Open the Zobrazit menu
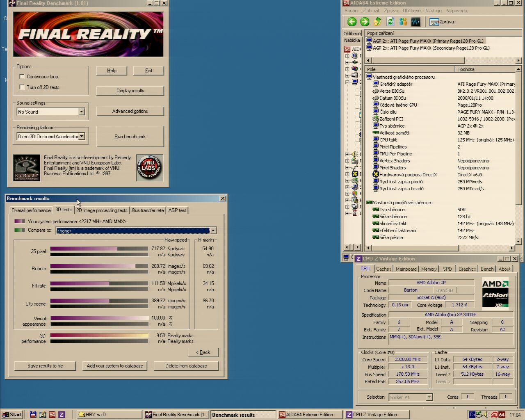The width and height of the screenshot is (525, 420). point(371,11)
